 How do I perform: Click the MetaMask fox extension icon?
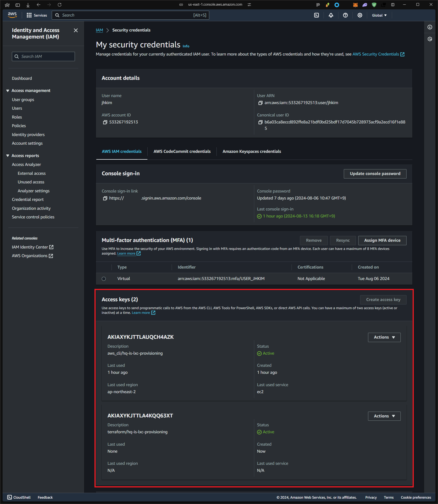click(x=355, y=5)
